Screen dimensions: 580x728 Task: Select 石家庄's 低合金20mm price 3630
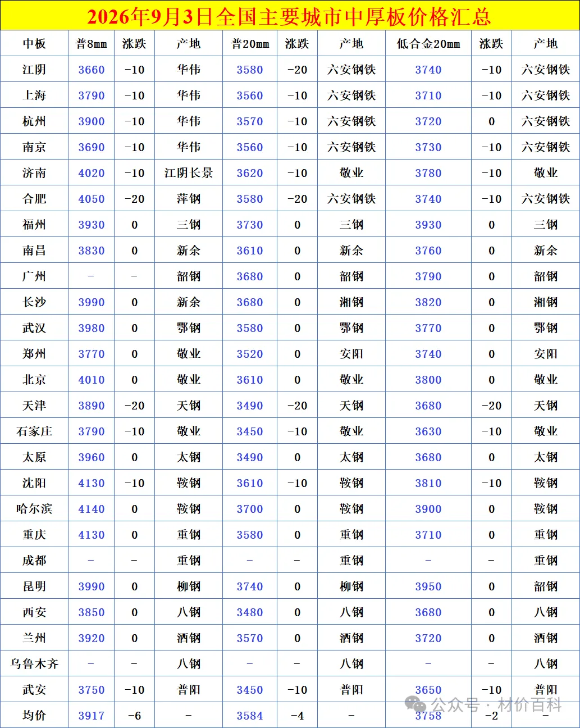click(428, 431)
